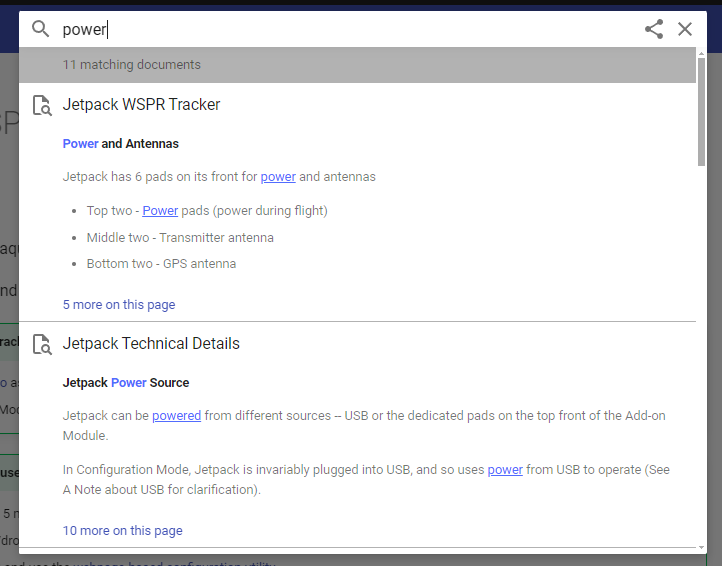Click "Power" link in the Top two bullet

point(160,211)
